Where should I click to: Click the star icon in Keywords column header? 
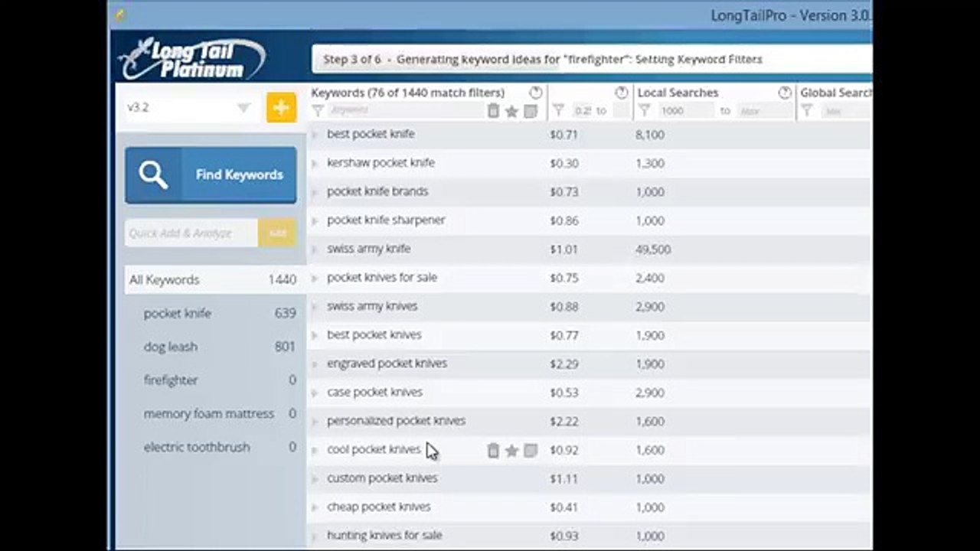pyautogui.click(x=511, y=112)
